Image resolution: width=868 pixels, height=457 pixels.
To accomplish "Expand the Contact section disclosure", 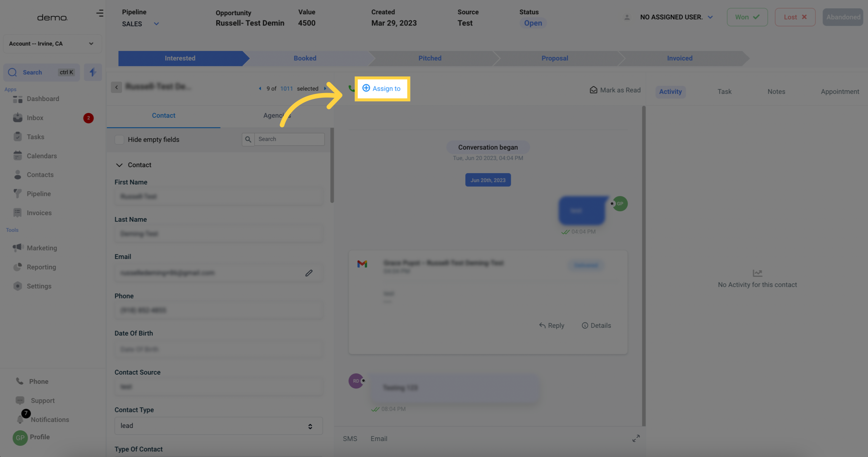I will 119,165.
